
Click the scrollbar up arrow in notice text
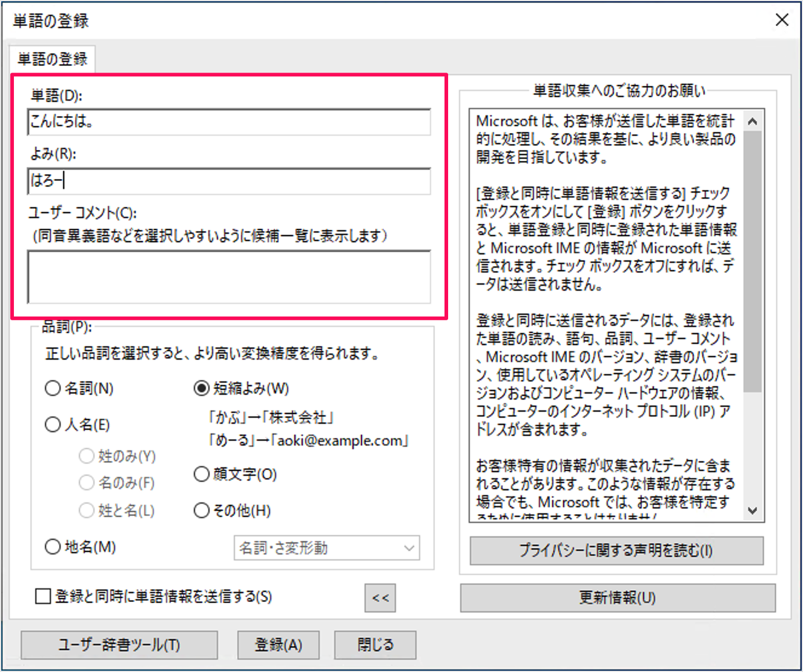coord(753,121)
